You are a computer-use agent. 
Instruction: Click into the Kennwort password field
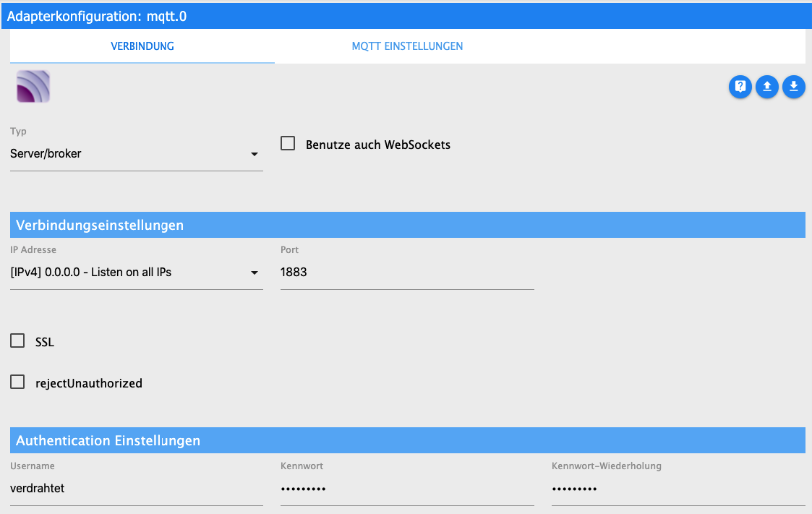pyautogui.click(x=406, y=489)
